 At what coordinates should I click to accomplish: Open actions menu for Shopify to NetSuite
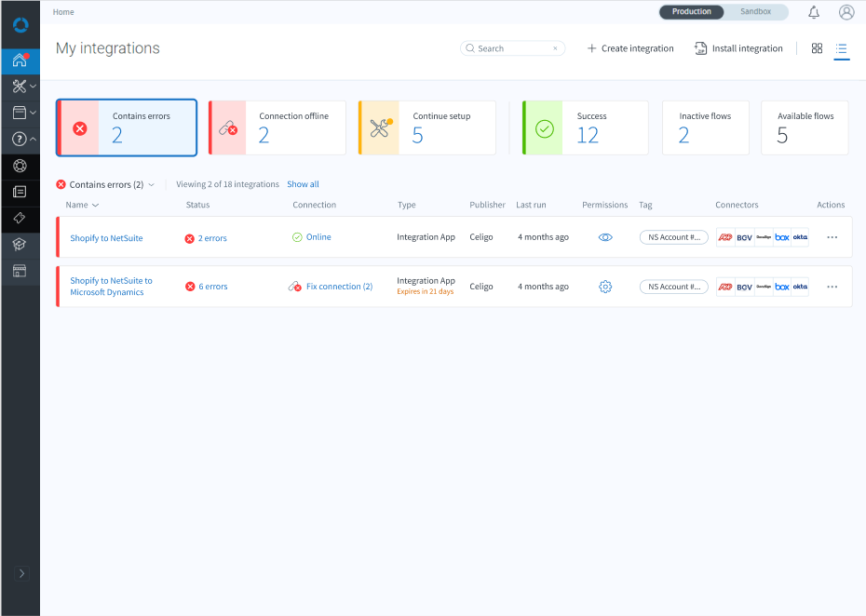point(832,237)
